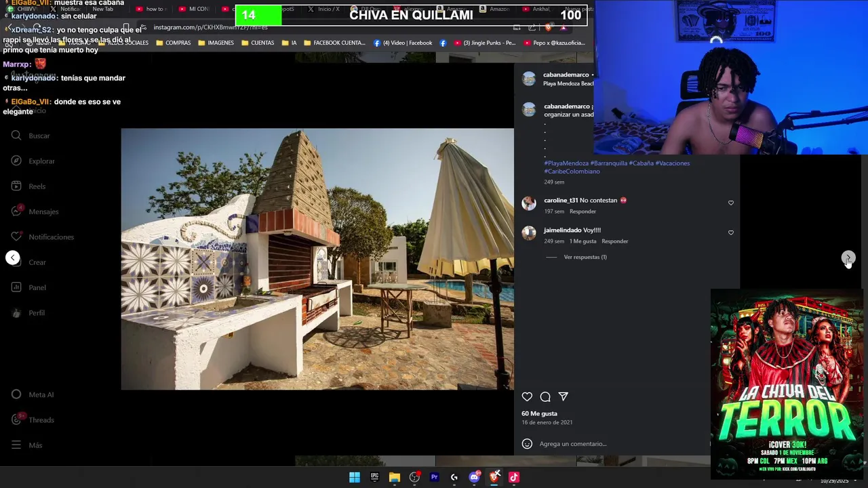Click La Chiva del Terror poster
The image size is (868, 488).
(x=787, y=384)
